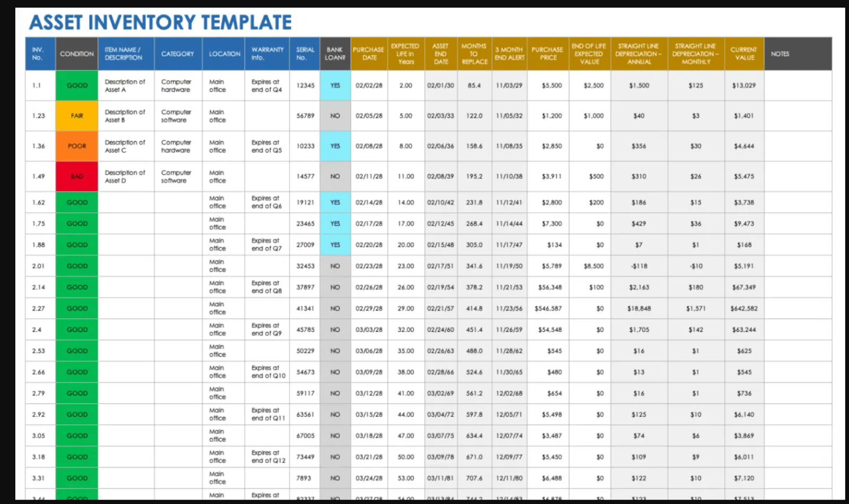
Task: Click warranty cell 'Expires at end of Q5'
Action: [x=267, y=146]
